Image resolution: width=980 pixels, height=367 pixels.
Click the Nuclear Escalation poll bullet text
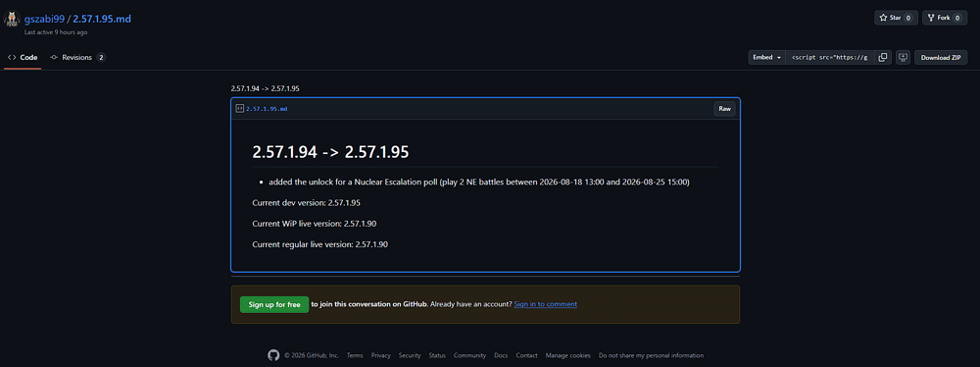point(479,183)
